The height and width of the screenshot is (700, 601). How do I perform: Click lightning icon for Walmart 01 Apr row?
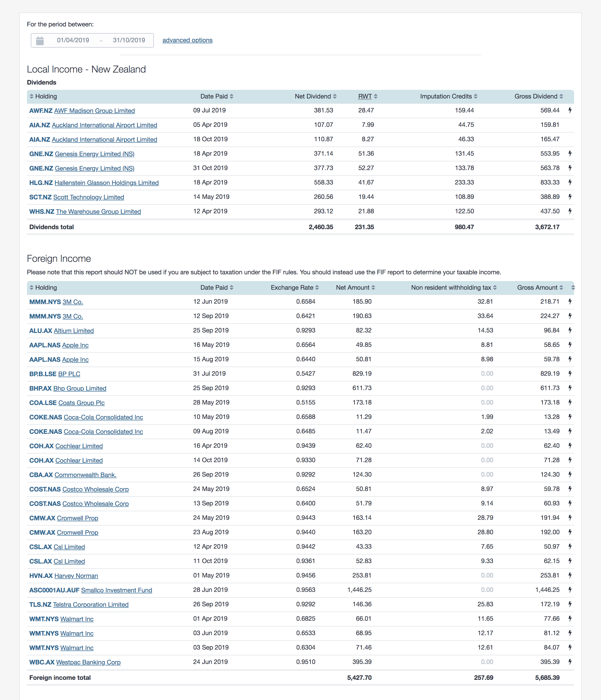(570, 619)
